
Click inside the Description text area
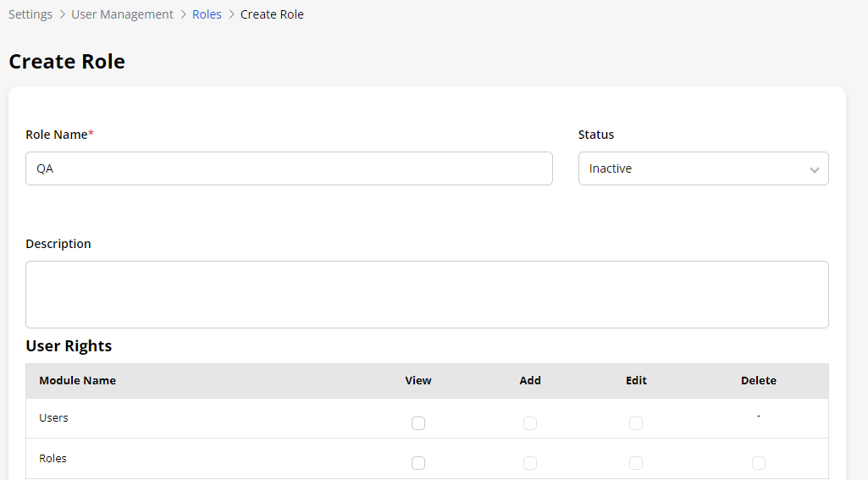(427, 294)
